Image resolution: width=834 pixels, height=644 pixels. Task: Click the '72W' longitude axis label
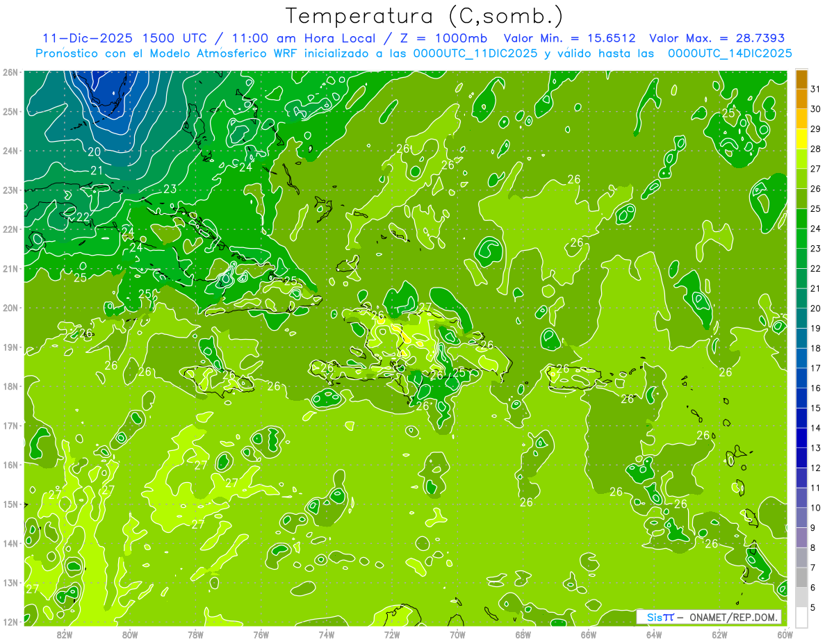click(x=392, y=634)
